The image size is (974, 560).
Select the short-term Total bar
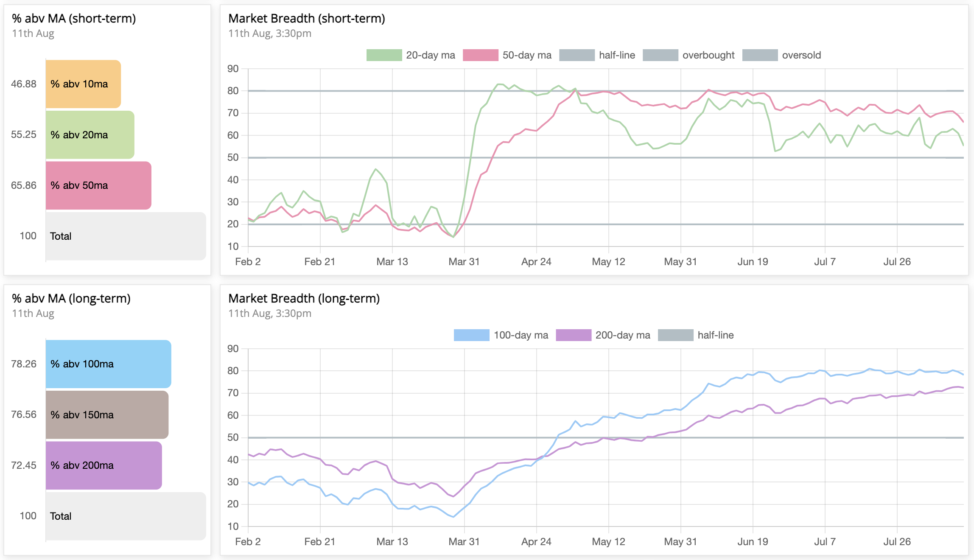click(126, 236)
